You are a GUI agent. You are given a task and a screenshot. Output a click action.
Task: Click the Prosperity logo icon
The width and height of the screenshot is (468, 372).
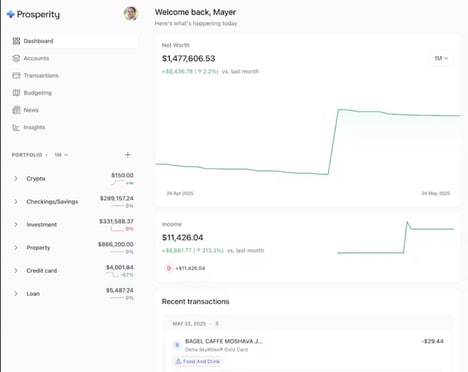(x=11, y=14)
